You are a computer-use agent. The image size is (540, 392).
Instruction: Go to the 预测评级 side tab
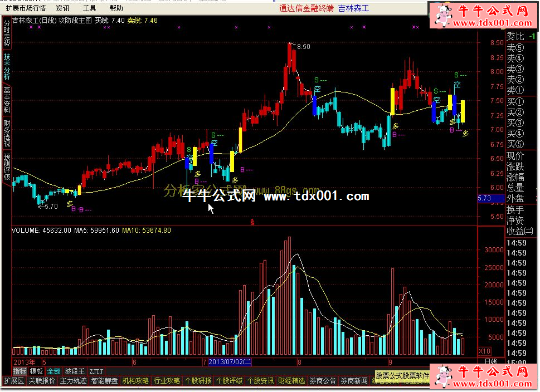7,167
